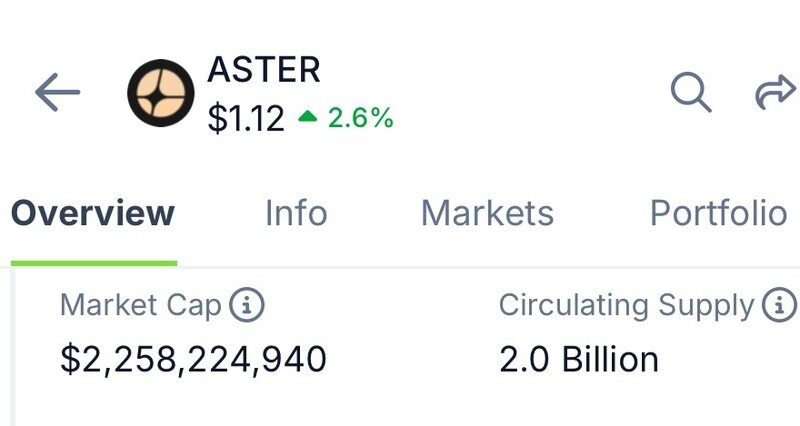This screenshot has height=426, width=800.
Task: Select the $2,258,224,940 market cap value
Action: pos(193,360)
